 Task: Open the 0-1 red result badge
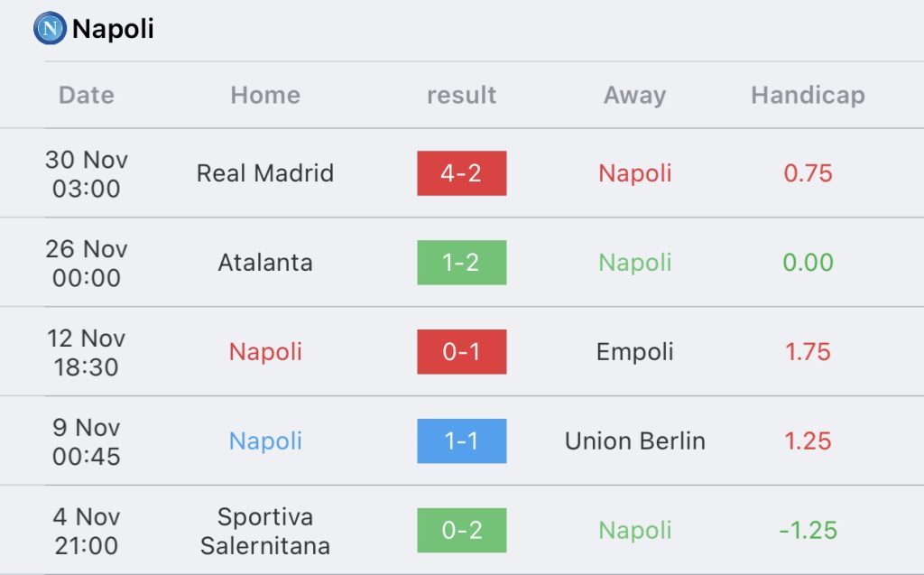pyautogui.click(x=461, y=352)
